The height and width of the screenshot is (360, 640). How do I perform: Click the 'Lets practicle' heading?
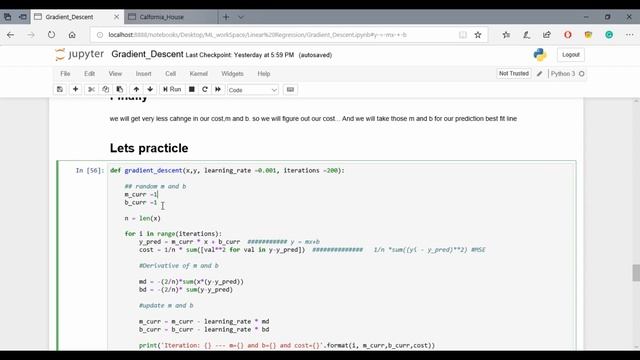pyautogui.click(x=149, y=148)
